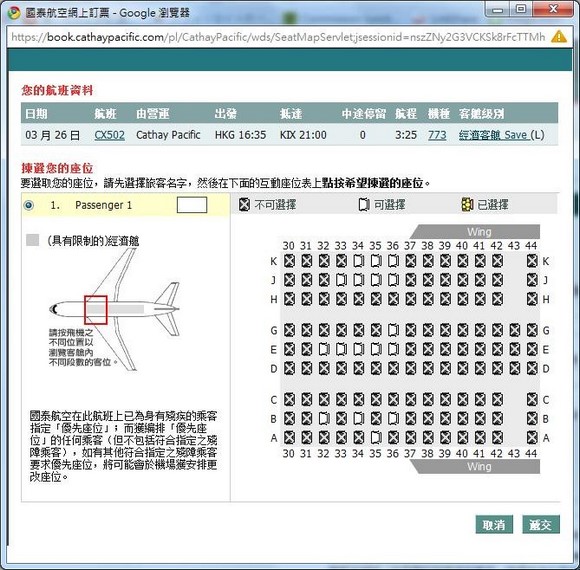Select available seat 34J
Screen dimensions: 580x570
pyautogui.click(x=358, y=280)
